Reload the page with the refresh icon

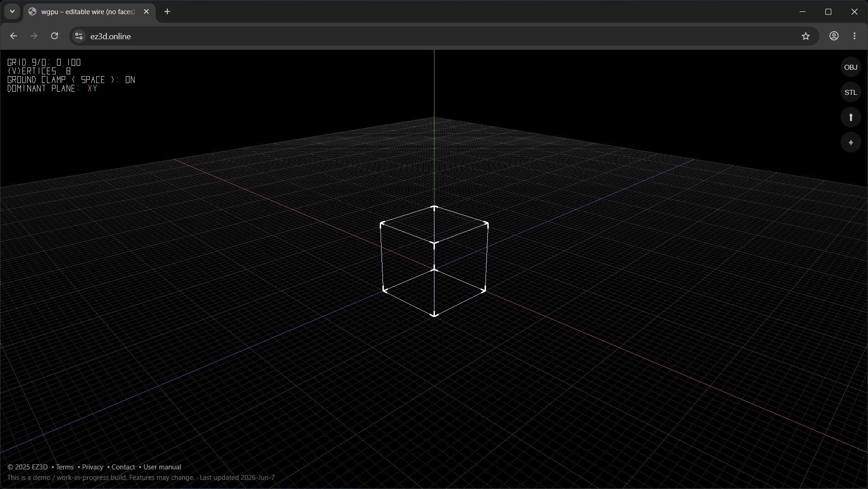point(54,36)
